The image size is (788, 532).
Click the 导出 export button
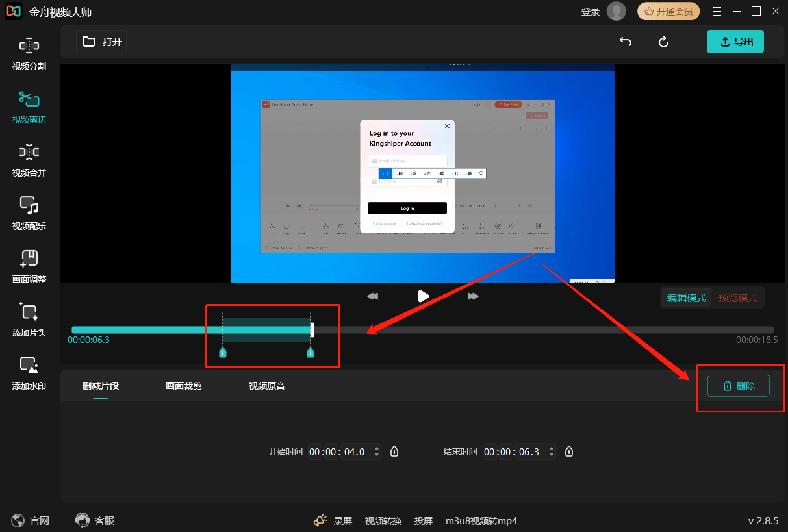tap(735, 42)
